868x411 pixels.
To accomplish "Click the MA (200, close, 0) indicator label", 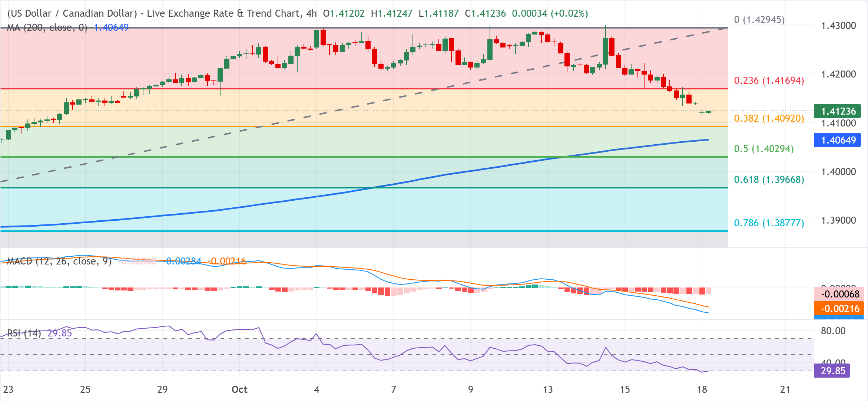I will (47, 28).
